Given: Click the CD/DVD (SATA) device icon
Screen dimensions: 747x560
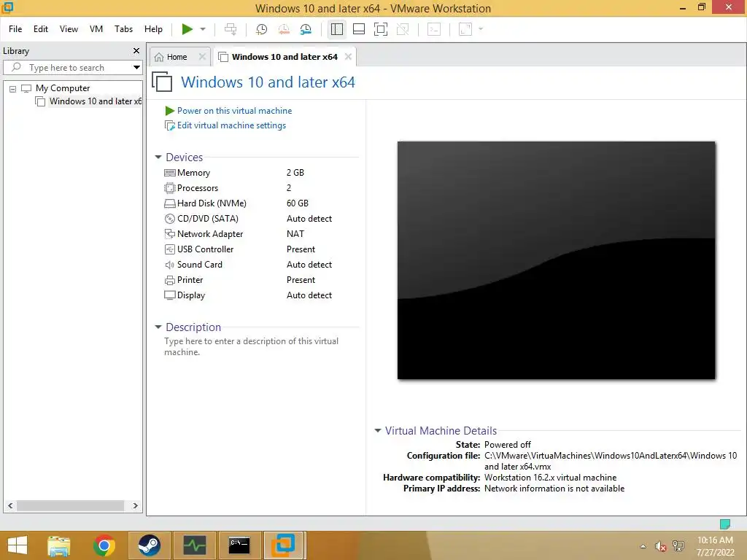Looking at the screenshot, I should (169, 219).
